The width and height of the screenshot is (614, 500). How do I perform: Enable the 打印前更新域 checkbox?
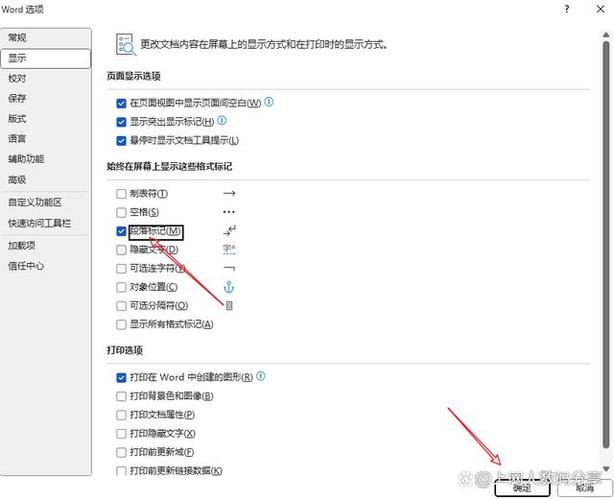pyautogui.click(x=121, y=452)
